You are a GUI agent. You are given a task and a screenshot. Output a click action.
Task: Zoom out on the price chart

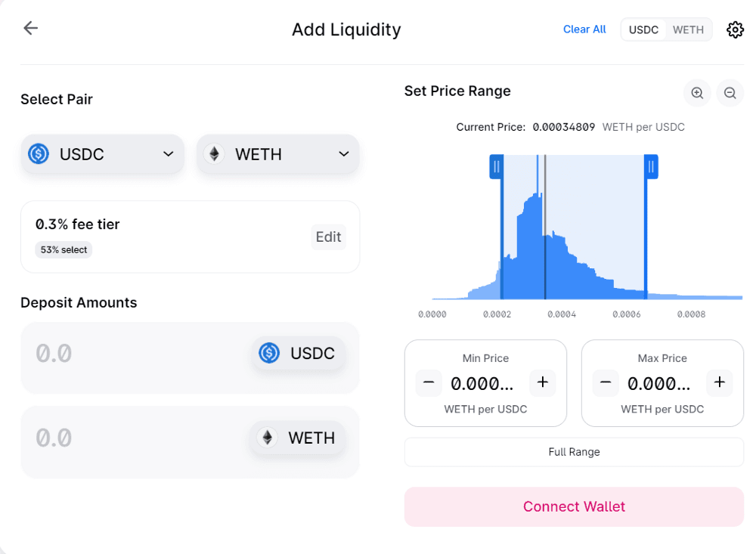tap(730, 92)
